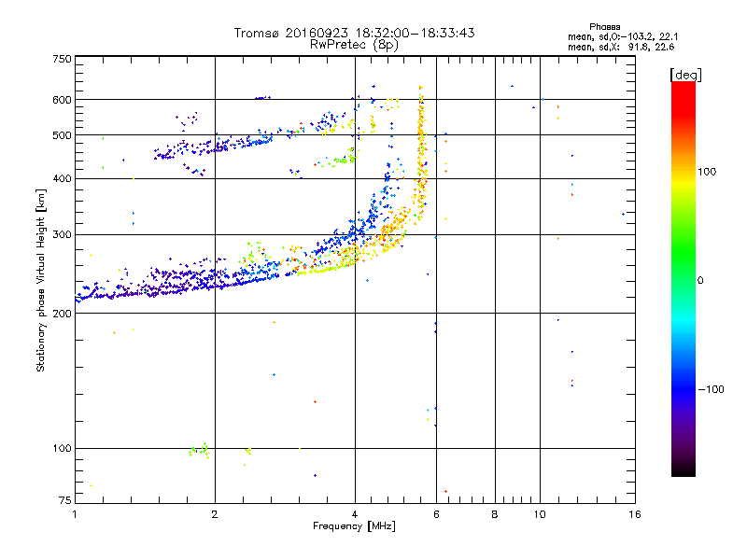Click the y-axis tick label "500"
This screenshot has height=560, width=747.
point(63,135)
